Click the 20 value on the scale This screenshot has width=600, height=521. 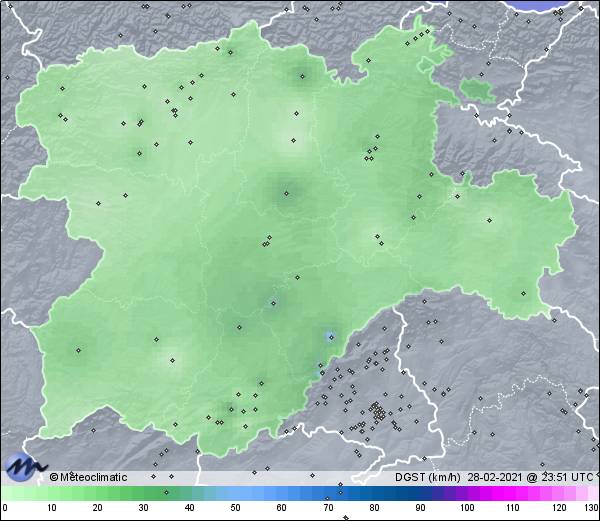click(x=98, y=508)
